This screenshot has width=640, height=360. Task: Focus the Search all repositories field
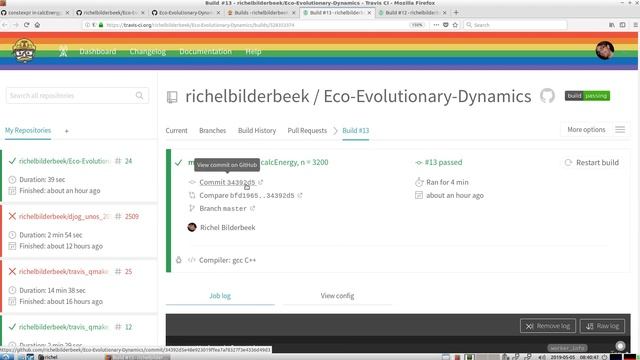[x=77, y=96]
